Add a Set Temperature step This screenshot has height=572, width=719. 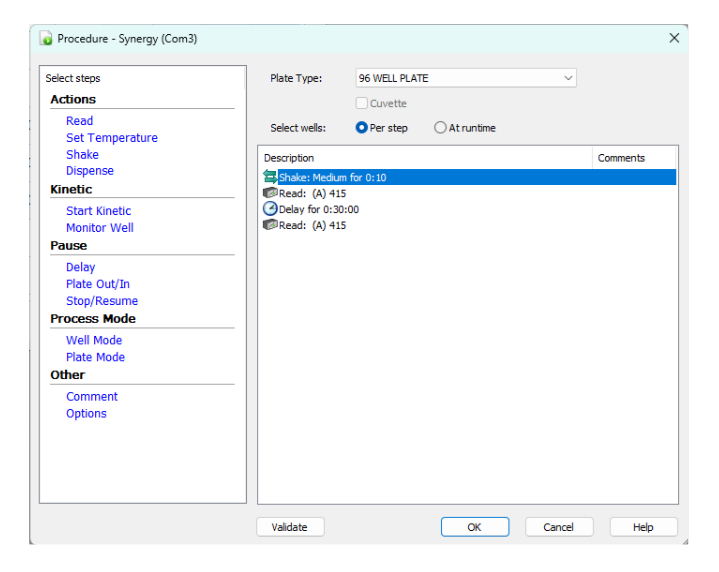[x=112, y=138]
